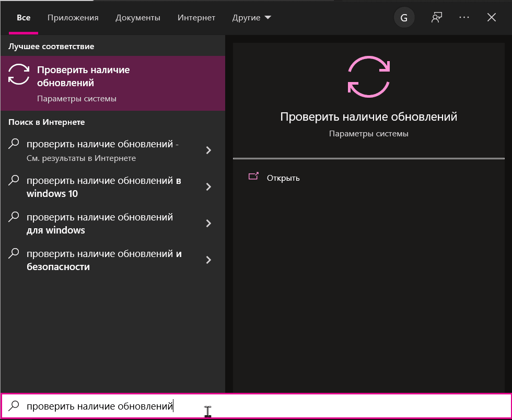Click the Открыть open-window icon
Screen dimensions: 512x420
point(253,177)
